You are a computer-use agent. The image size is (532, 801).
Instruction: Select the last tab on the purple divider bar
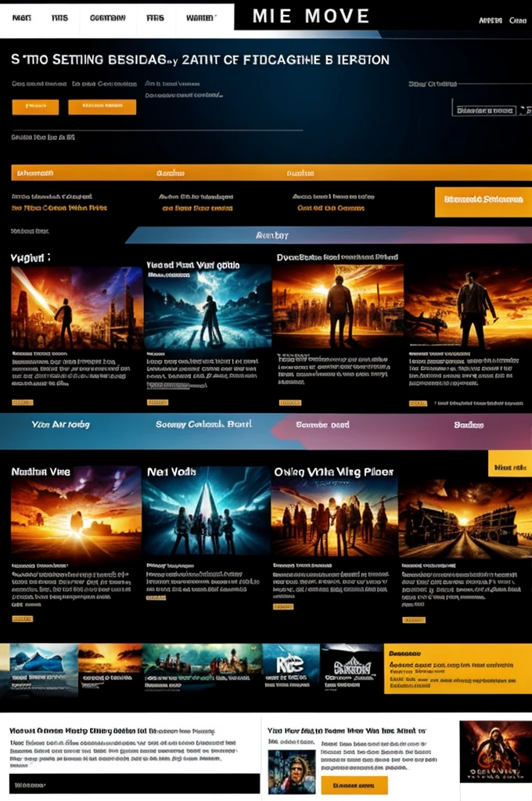469,425
